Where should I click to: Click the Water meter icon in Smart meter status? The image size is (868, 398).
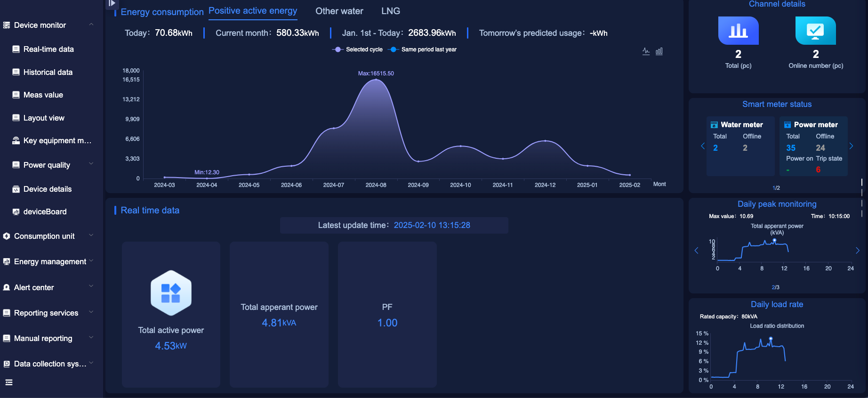click(714, 125)
